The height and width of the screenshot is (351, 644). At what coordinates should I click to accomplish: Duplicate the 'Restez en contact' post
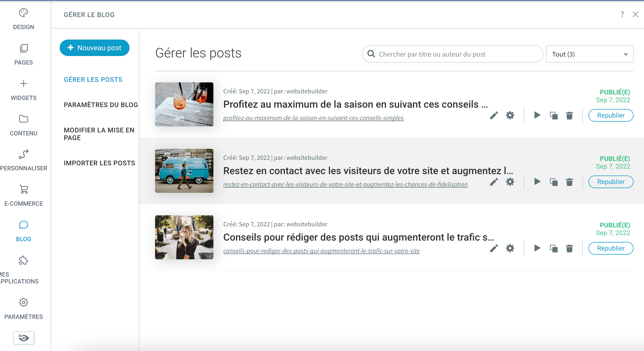(554, 182)
